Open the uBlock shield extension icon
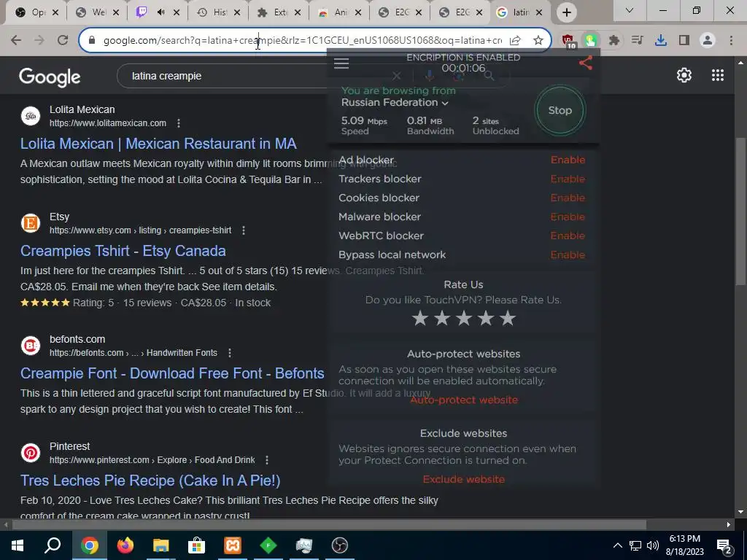 [568, 41]
